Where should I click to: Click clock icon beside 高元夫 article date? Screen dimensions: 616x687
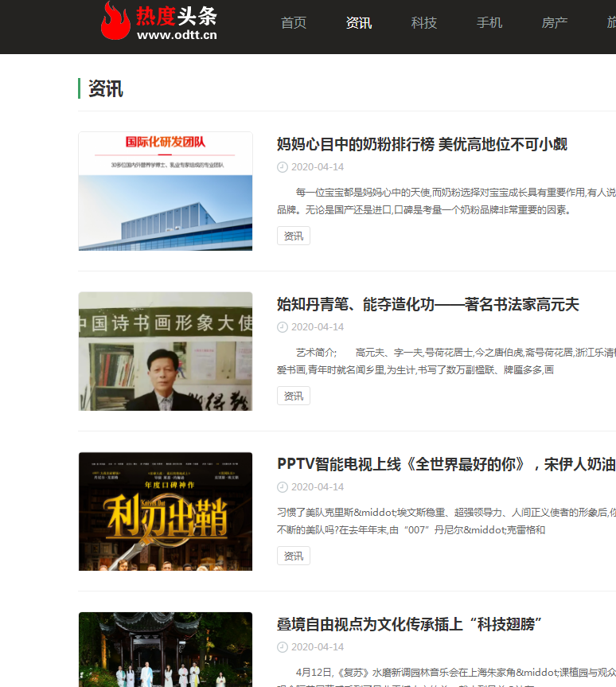[283, 327]
